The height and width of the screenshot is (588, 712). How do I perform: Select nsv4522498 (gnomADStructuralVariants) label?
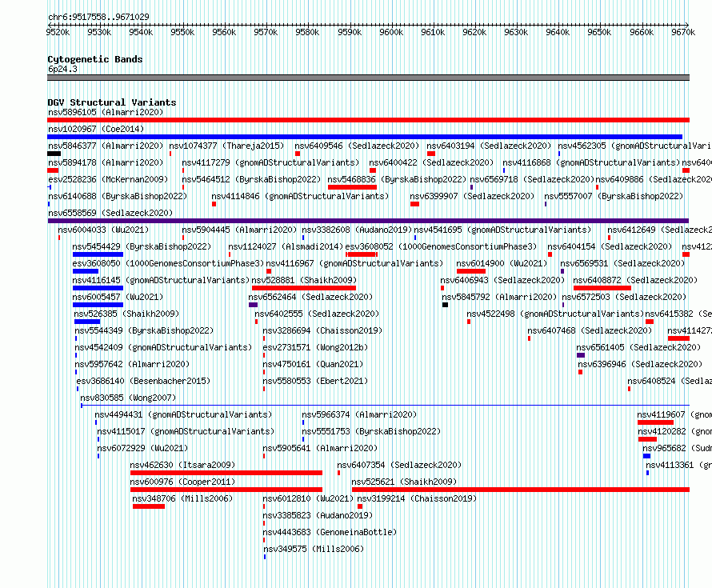555,314
